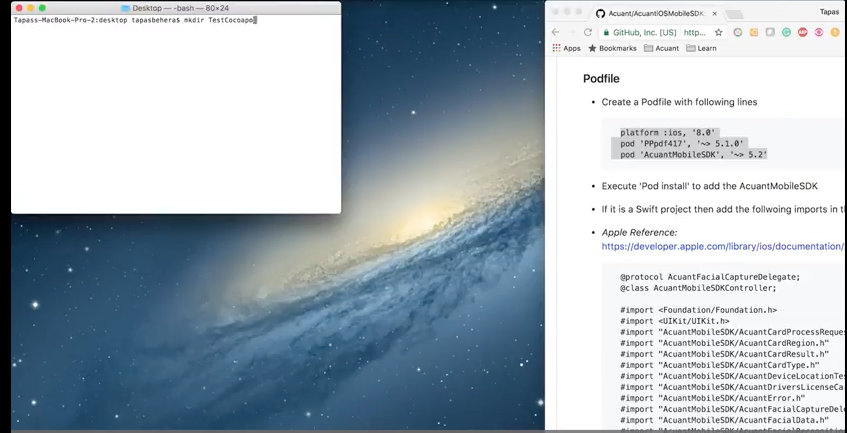
Task: Click 'Create a Podfile with following lines' text
Action: [x=680, y=102]
